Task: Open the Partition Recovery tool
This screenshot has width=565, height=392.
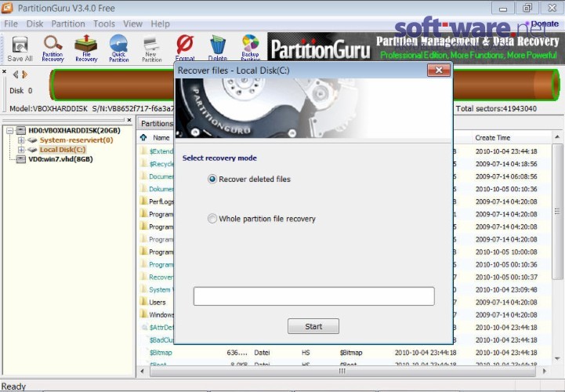Action: [53, 49]
